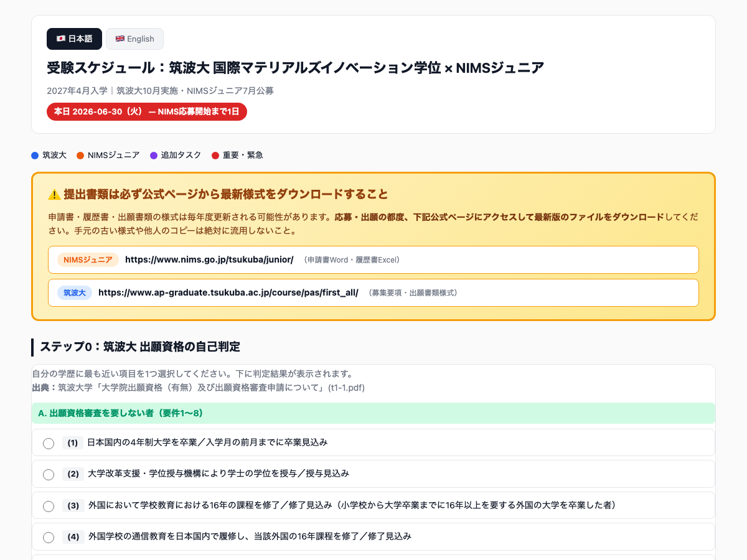Click the (4) number badge

pos(73,536)
